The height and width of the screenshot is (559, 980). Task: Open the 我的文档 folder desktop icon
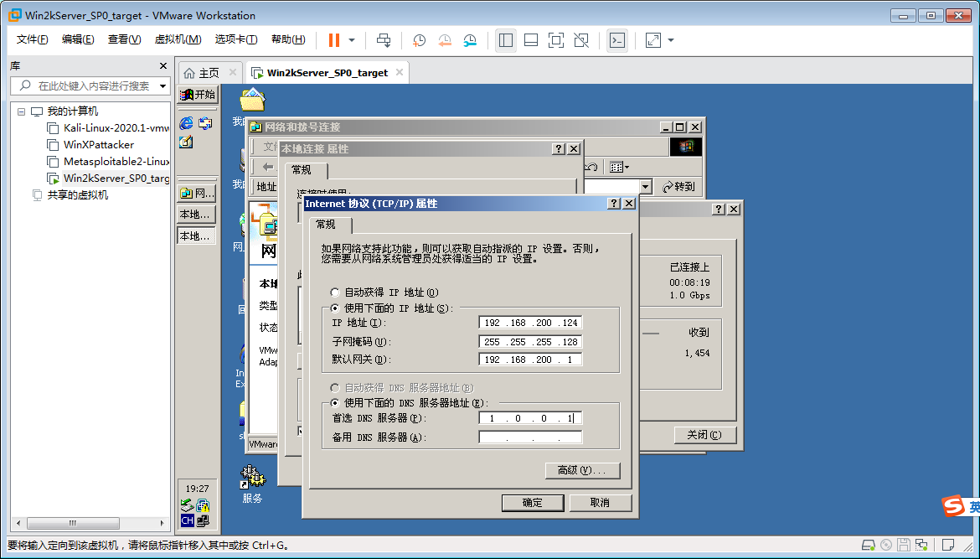coord(252,100)
